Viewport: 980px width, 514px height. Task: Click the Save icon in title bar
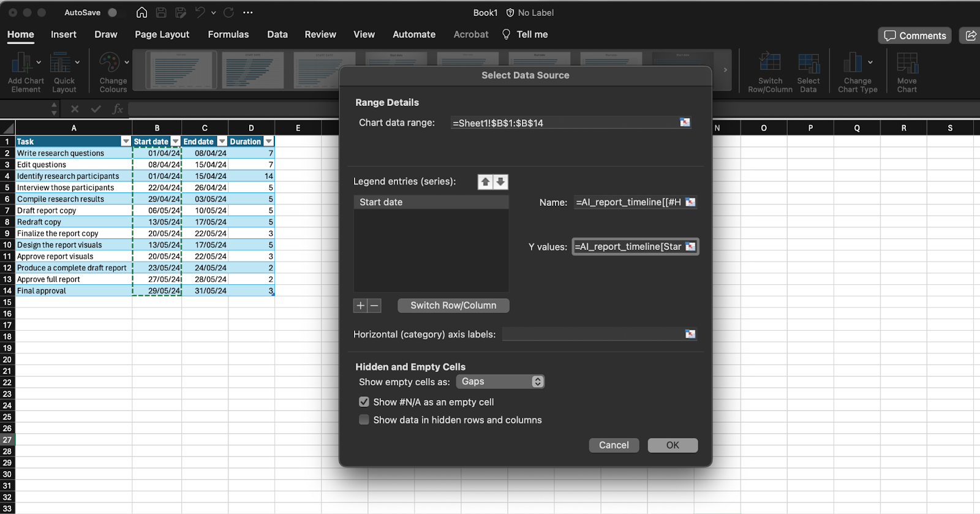[x=161, y=12]
